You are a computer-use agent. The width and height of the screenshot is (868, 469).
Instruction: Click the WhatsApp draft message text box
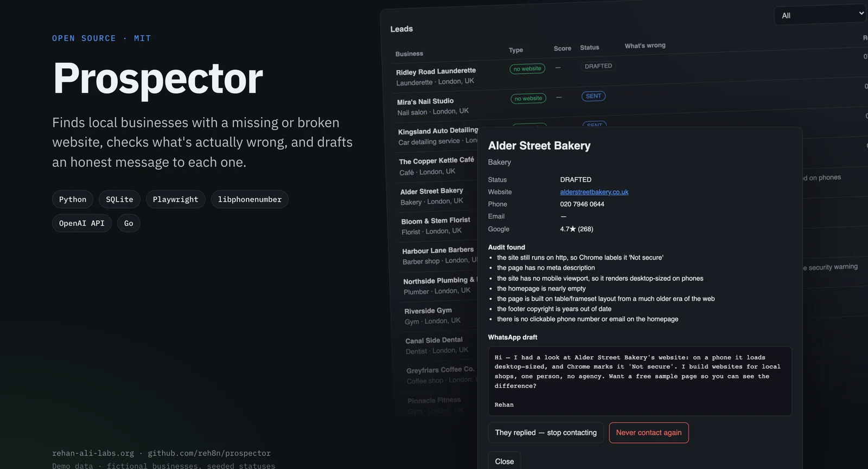pyautogui.click(x=640, y=381)
